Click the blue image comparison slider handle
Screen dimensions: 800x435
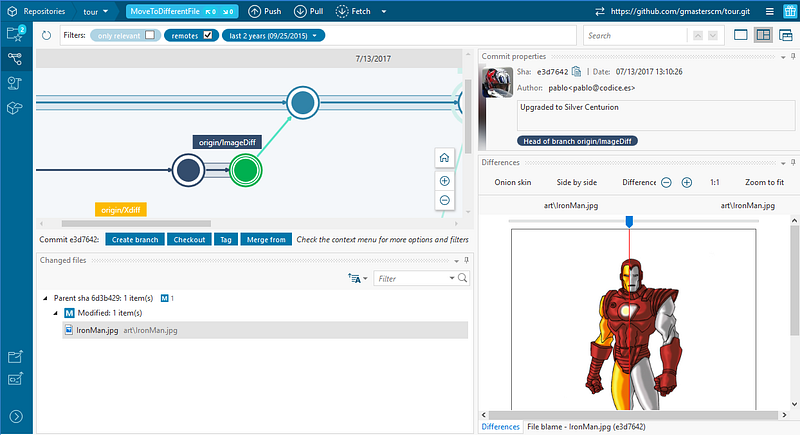pos(629,220)
